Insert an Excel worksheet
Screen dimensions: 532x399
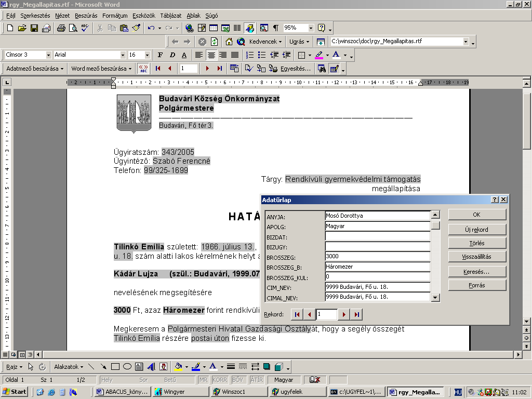click(x=225, y=28)
